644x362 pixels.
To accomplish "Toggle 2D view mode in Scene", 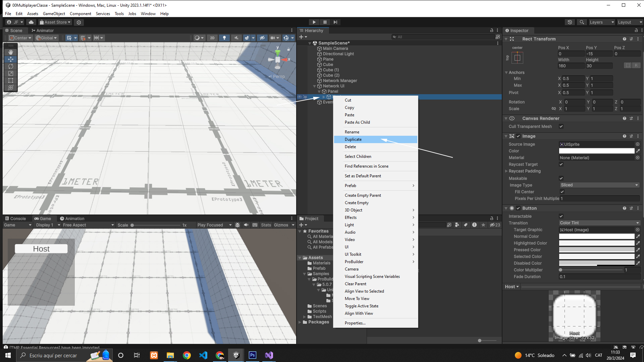I will [x=212, y=38].
